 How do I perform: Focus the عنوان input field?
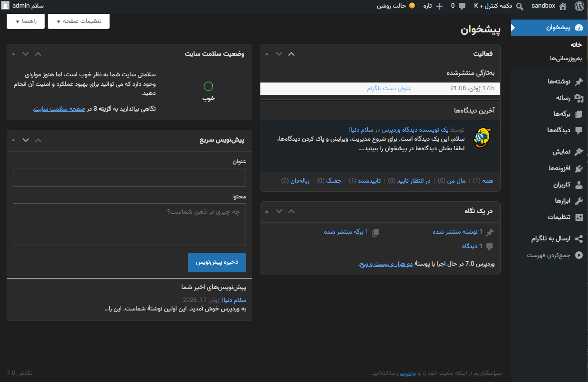tap(129, 177)
